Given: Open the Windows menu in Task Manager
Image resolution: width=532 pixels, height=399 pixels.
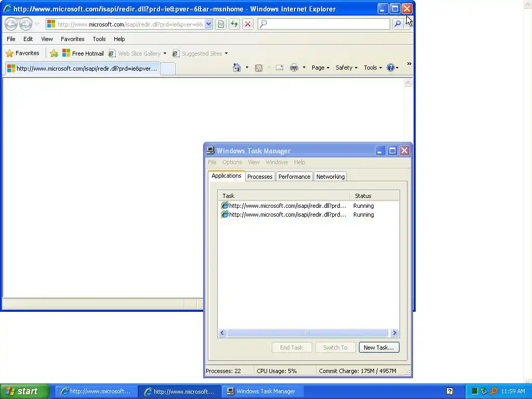Looking at the screenshot, I should [276, 162].
